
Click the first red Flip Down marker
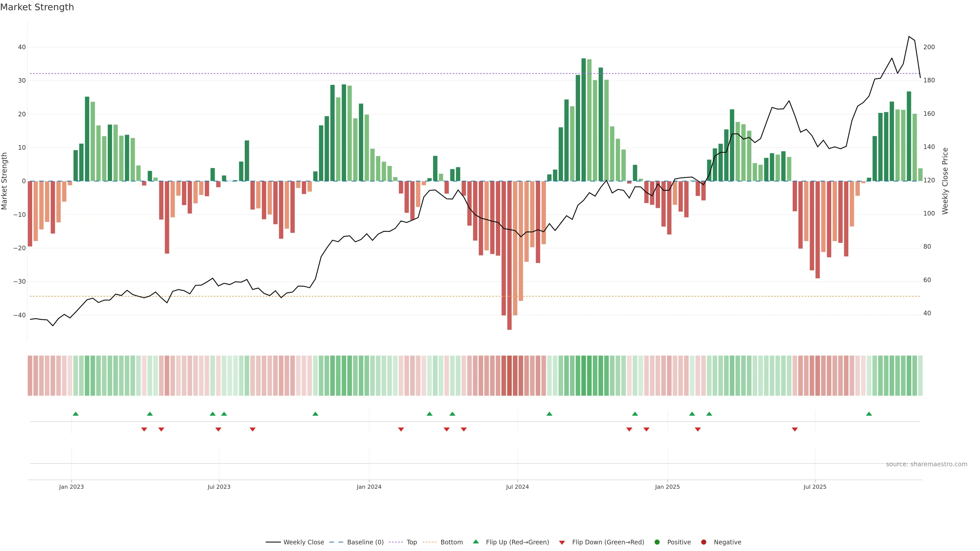point(144,429)
